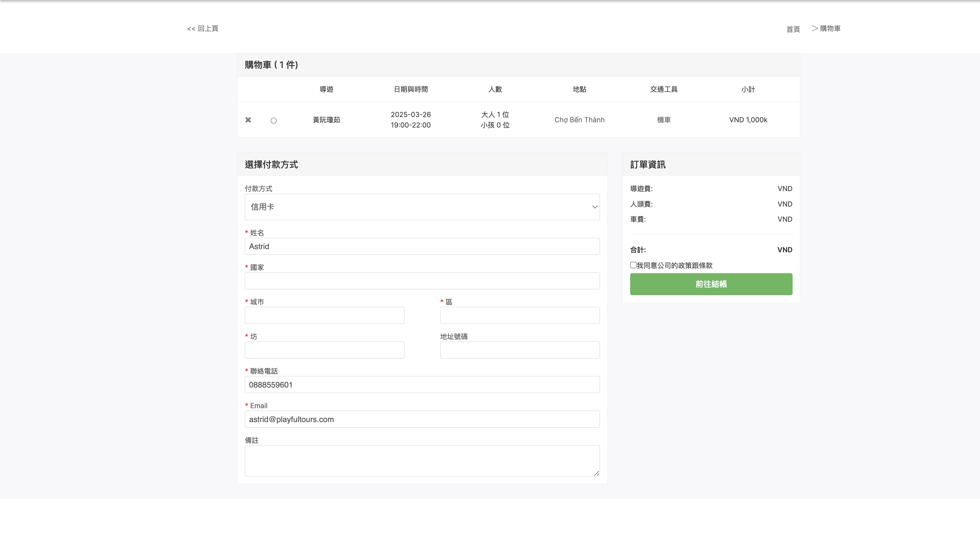Click the 姓名 field containing Astrid

pos(422,246)
